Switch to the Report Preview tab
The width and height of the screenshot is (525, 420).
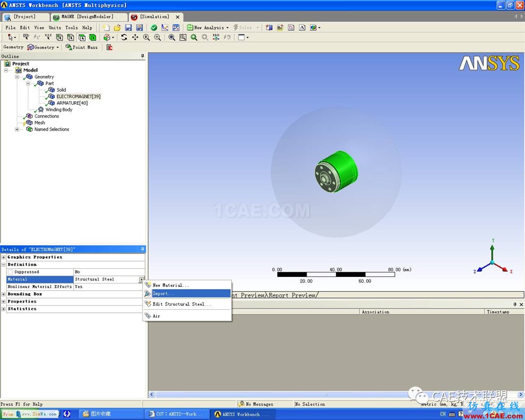tap(292, 295)
